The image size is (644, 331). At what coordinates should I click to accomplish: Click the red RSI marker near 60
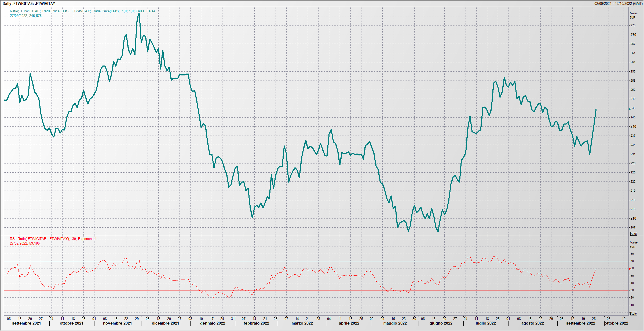[x=630, y=268]
